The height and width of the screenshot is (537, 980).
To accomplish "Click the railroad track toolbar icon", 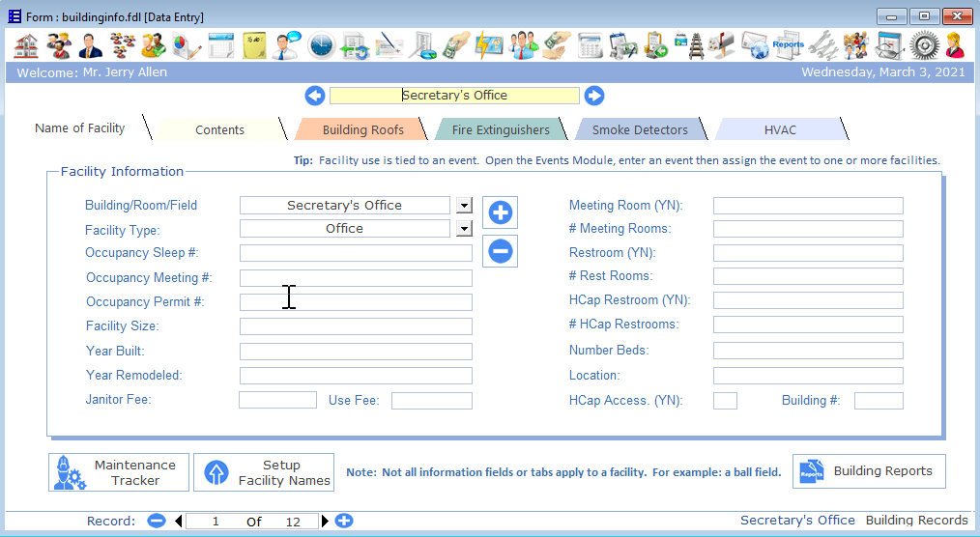I will point(689,45).
